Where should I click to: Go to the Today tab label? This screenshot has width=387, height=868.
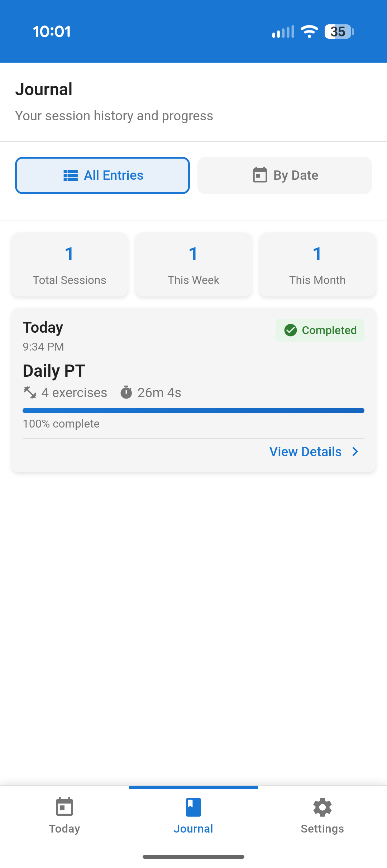64,829
